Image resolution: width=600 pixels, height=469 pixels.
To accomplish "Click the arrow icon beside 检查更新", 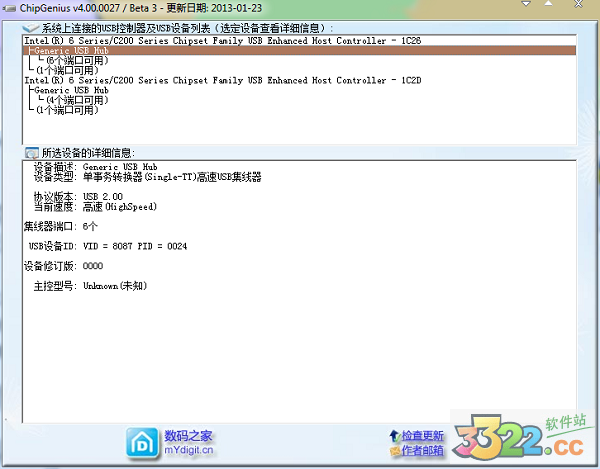I will coord(393,436).
